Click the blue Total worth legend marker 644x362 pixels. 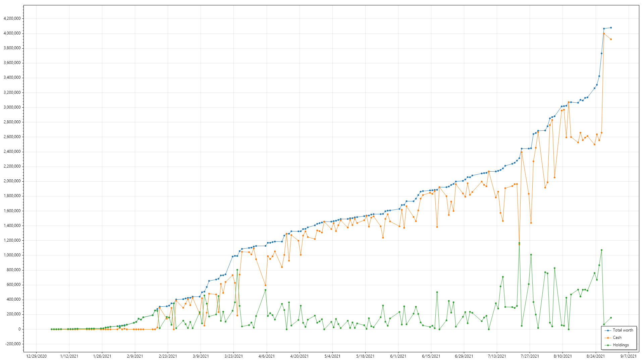click(608, 330)
